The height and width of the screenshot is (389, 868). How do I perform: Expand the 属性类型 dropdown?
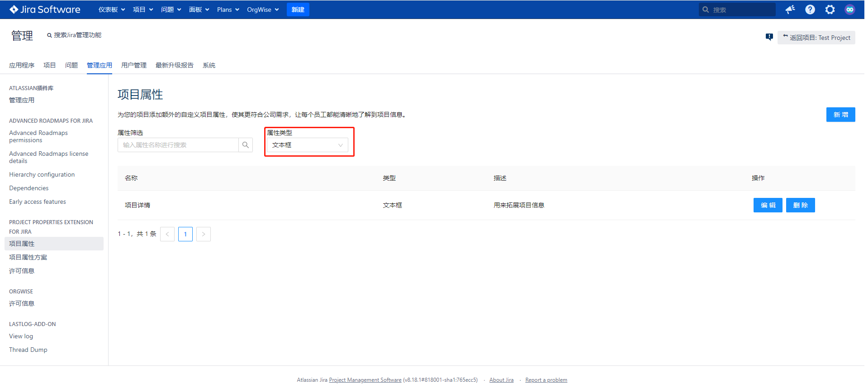[x=307, y=145]
